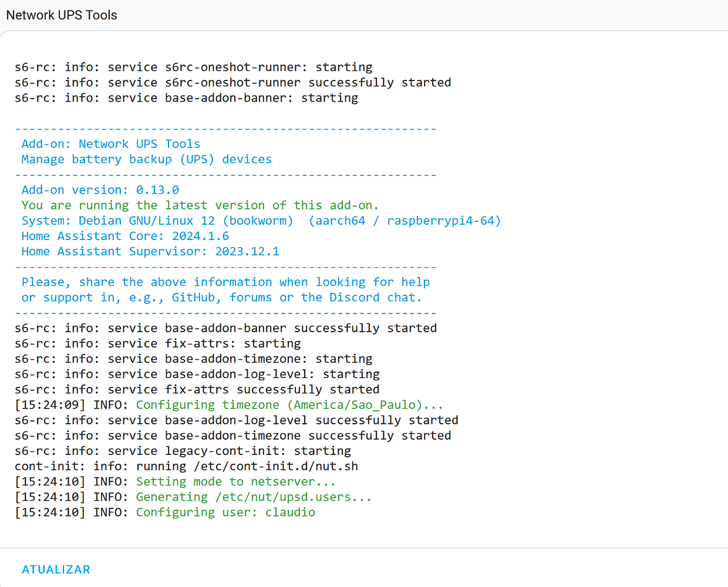The height and width of the screenshot is (587, 728).
Task: Click the 'legacy-cont-init: starting' log line
Action: click(x=183, y=451)
